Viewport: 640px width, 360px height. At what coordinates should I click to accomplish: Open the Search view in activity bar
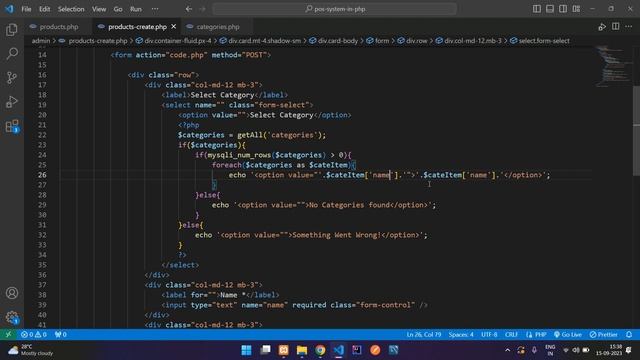tap(12, 53)
